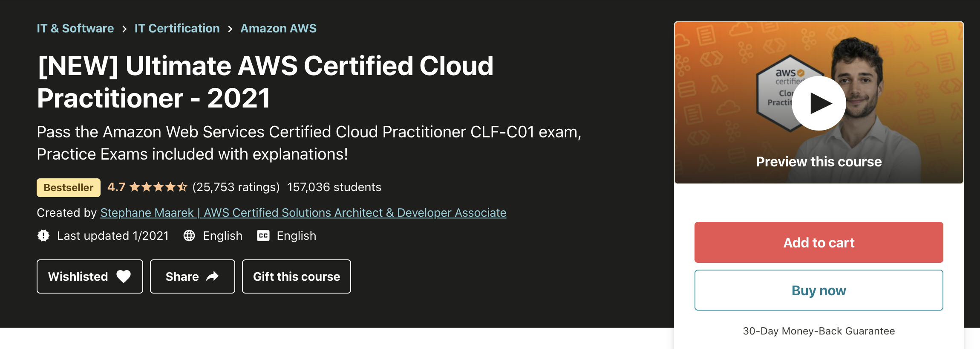The image size is (980, 349).
Task: Click the share arrow icon
Action: click(x=212, y=276)
